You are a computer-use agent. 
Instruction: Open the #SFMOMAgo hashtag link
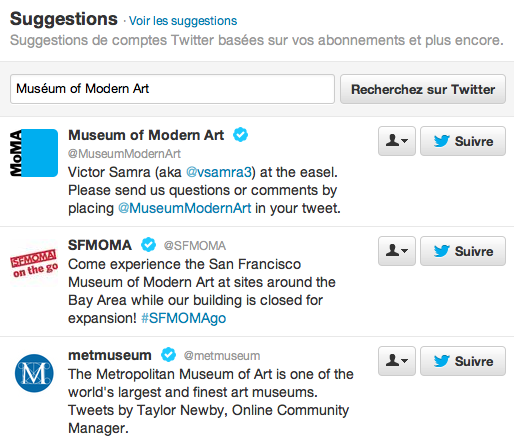184,318
